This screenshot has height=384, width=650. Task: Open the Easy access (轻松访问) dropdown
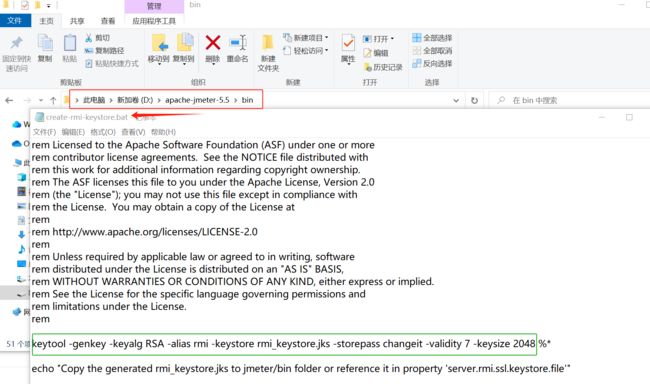(x=306, y=51)
